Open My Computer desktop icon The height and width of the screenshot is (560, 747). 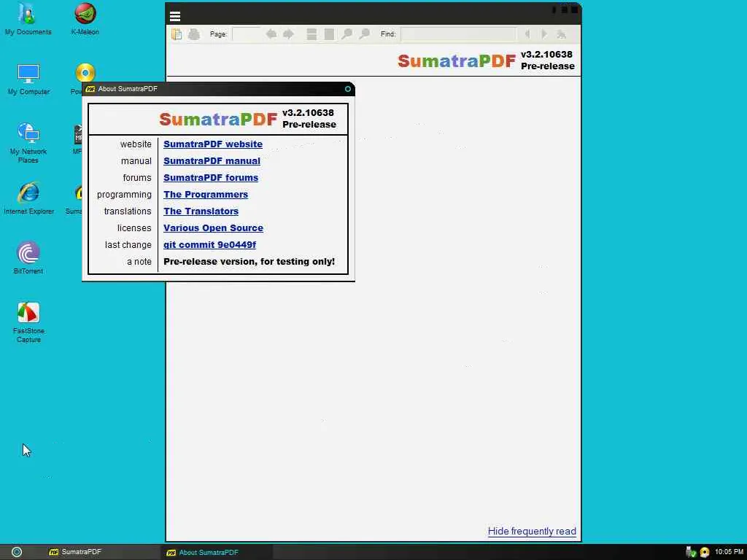pyautogui.click(x=28, y=79)
